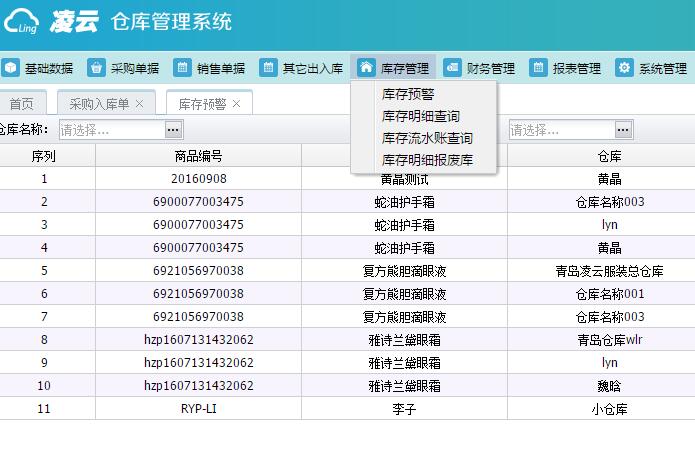695x454 pixels.
Task: Click the 库存管理 house icon
Action: [x=367, y=68]
